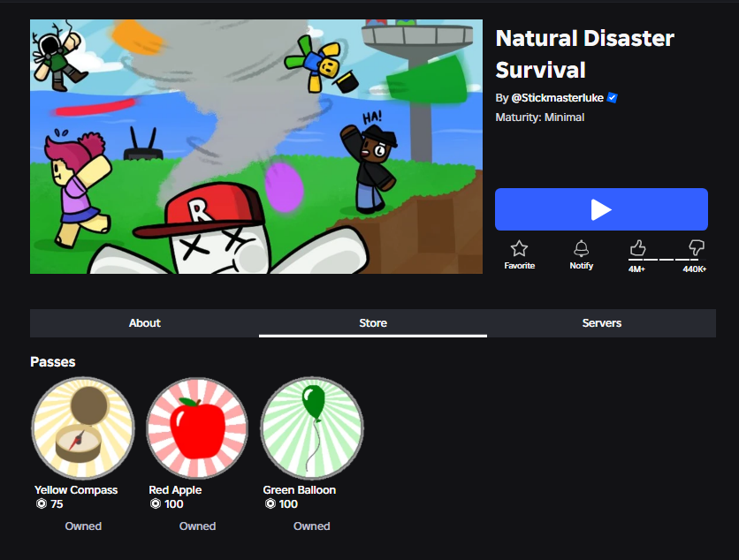Click Robux icon under Red Apple

156,504
